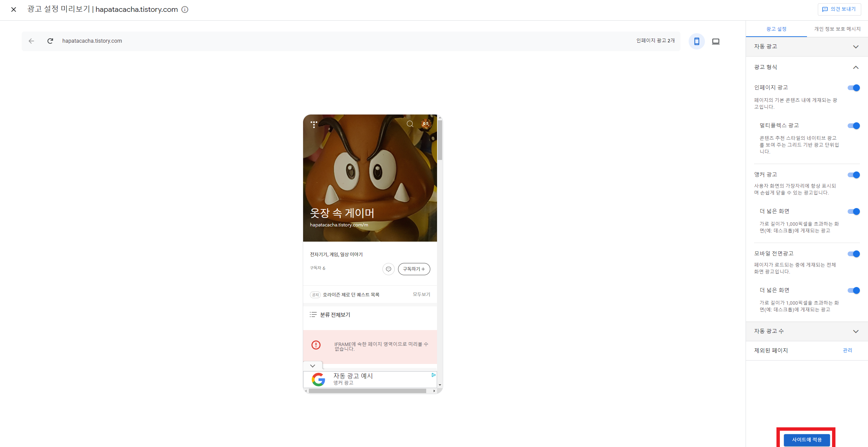The width and height of the screenshot is (868, 447).
Task: Click hapatacacha.tistory.com/m link on blog cover
Action: coord(339,225)
